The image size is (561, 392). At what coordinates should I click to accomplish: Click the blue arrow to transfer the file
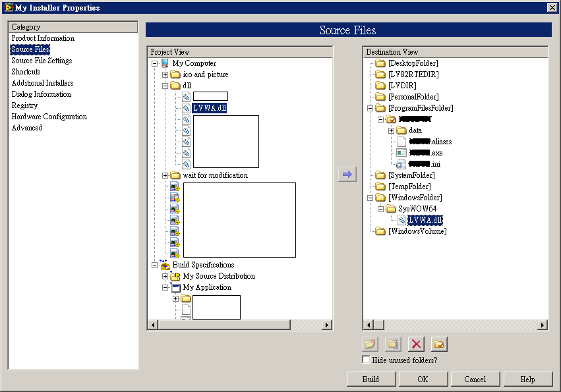tap(347, 173)
